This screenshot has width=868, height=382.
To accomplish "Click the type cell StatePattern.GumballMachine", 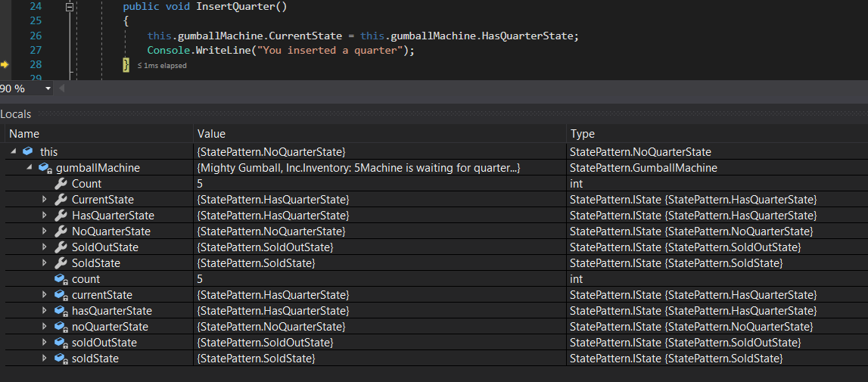I will click(x=717, y=168).
